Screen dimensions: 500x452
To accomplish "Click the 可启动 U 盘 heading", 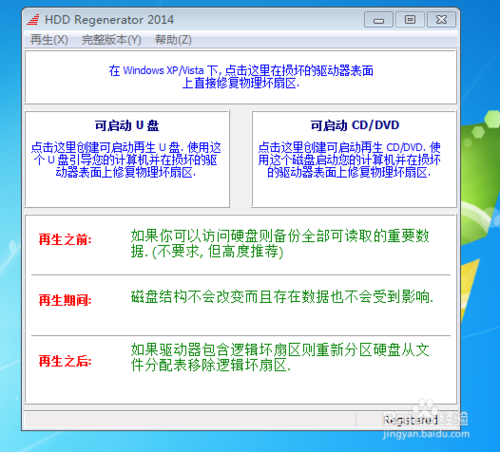I will coord(127,126).
